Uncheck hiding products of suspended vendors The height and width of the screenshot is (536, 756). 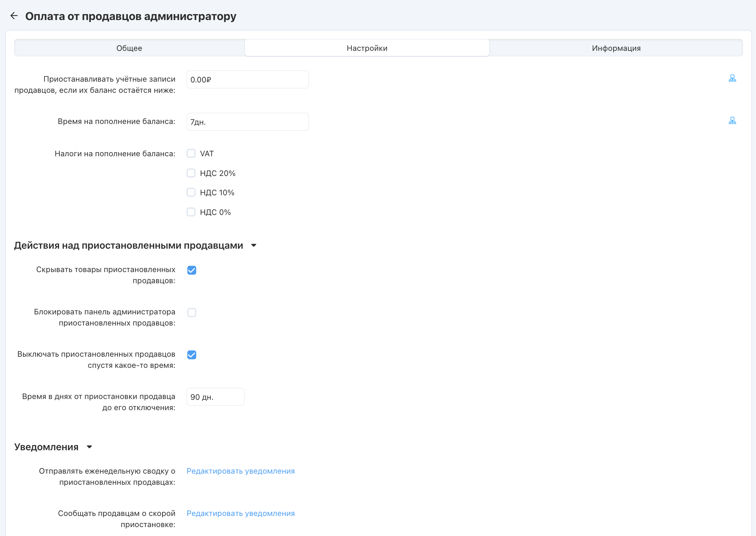[x=192, y=270]
